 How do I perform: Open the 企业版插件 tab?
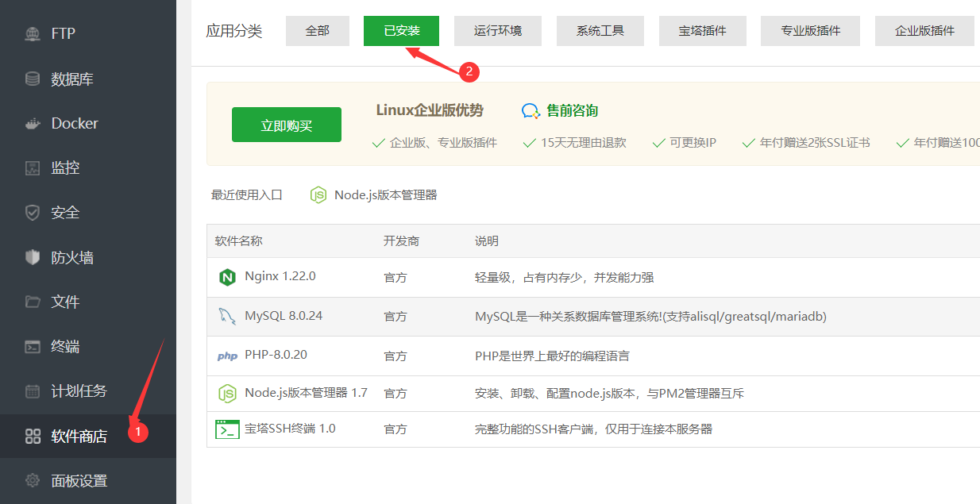924,31
